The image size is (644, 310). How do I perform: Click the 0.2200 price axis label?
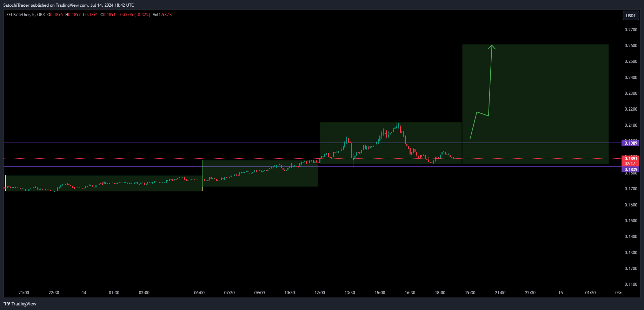631,109
